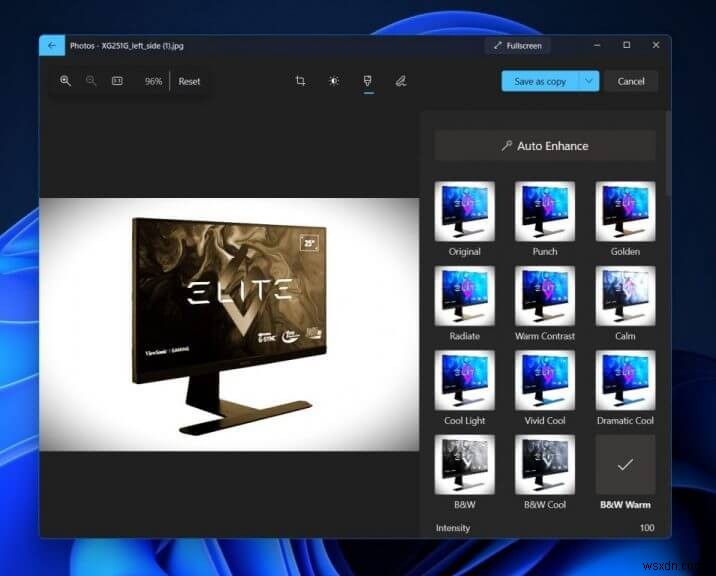
Task: Minimize the Photos window
Action: 597,45
